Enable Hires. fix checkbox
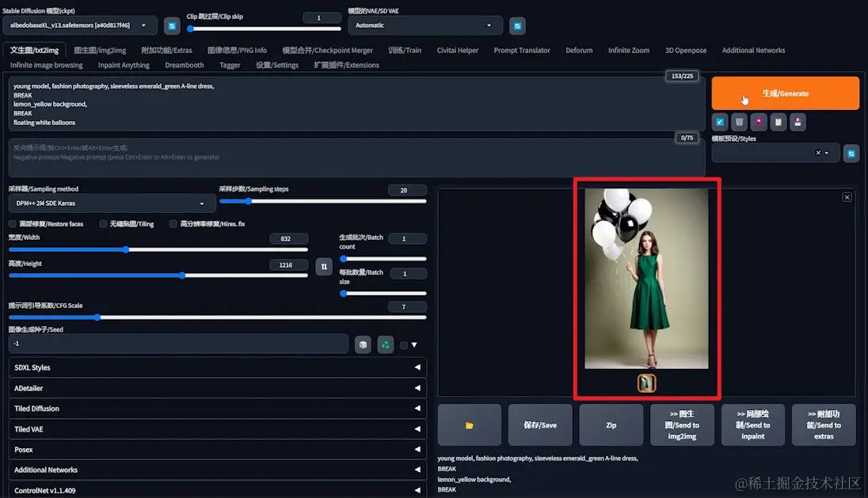The image size is (868, 498). click(173, 224)
